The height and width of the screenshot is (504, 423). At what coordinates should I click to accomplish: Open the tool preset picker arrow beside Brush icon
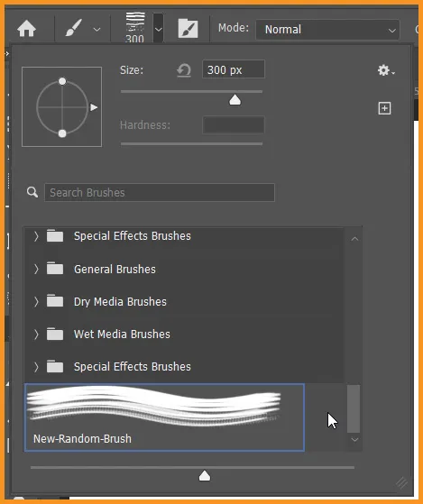point(97,30)
